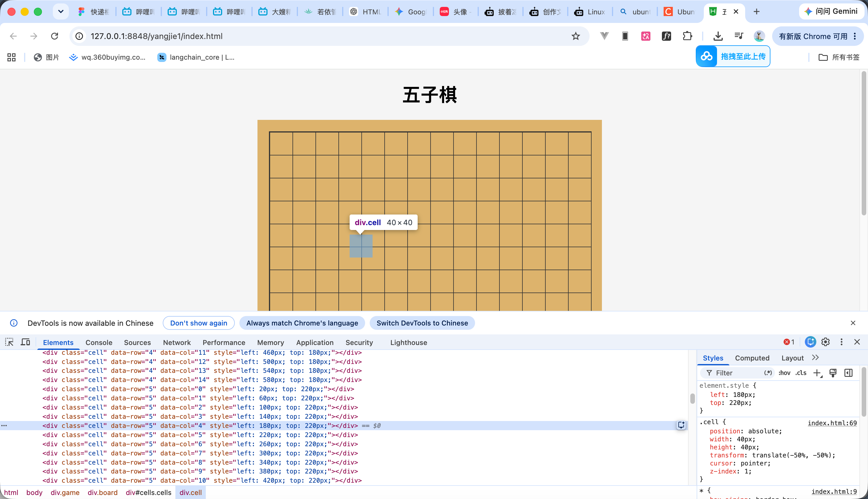This screenshot has height=499, width=868.
Task: Toggle the computed styles sidebar icon
Action: point(848,373)
